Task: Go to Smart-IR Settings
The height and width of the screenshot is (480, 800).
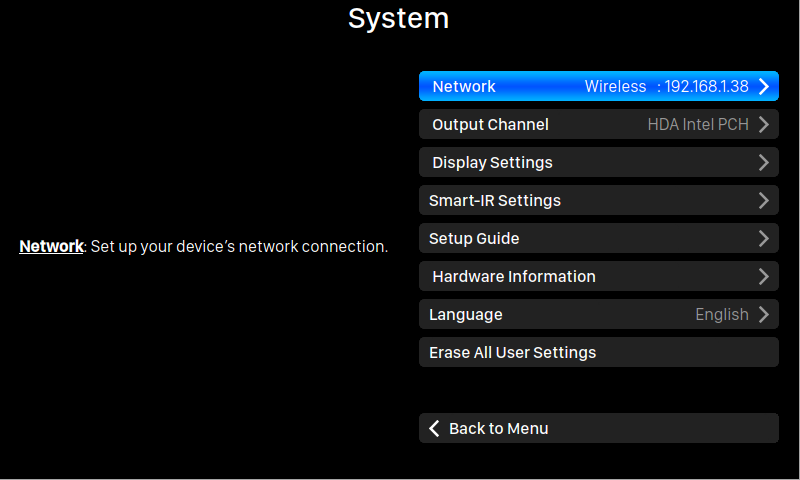Action: tap(598, 200)
